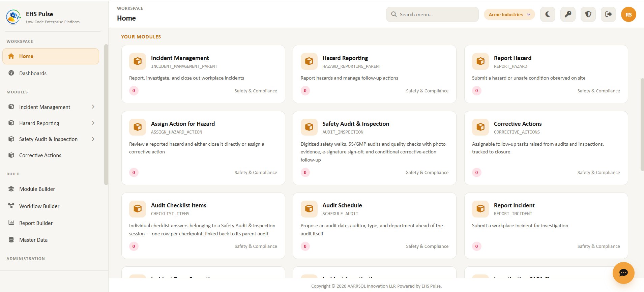Click the Assign Action for Hazard cube icon

(x=138, y=127)
